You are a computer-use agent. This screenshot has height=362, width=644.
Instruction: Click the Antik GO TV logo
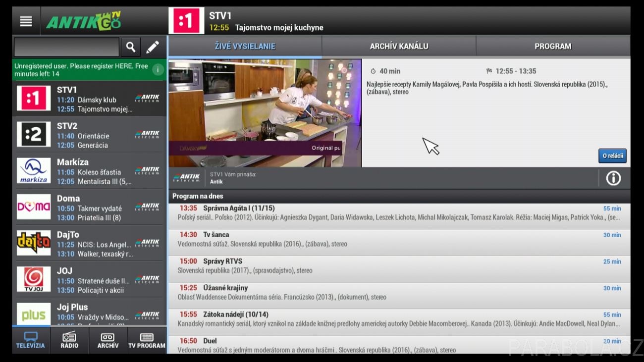(x=84, y=21)
